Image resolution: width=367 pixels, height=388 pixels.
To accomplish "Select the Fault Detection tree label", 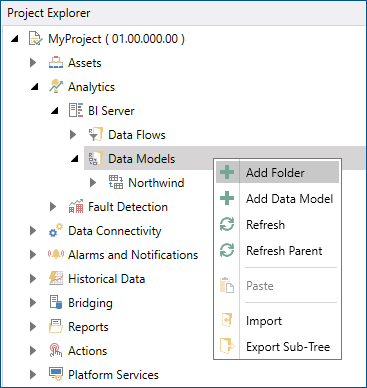I will click(x=128, y=207).
